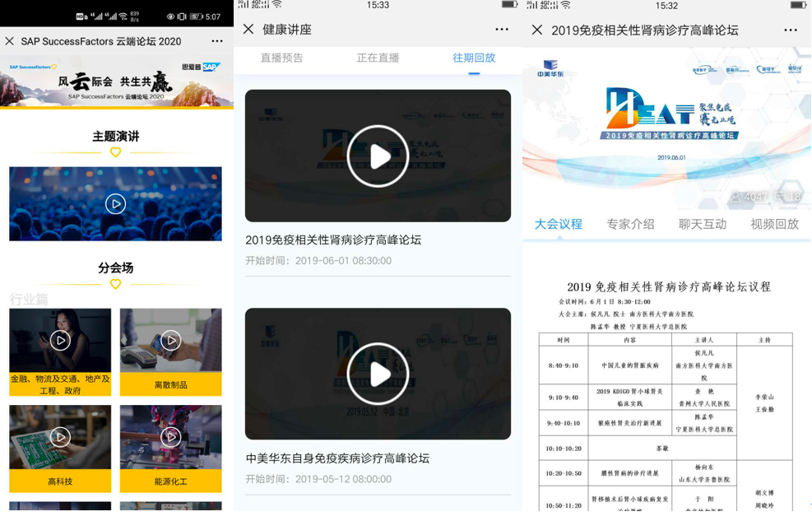Image resolution: width=812 pixels, height=521 pixels.
Task: Open more options on 高峰论坛 page
Action: 791,30
